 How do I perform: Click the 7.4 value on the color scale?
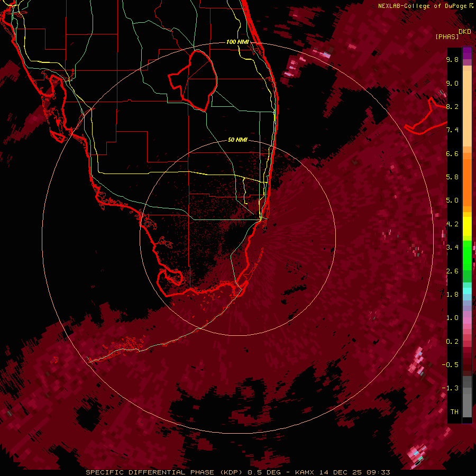452,130
